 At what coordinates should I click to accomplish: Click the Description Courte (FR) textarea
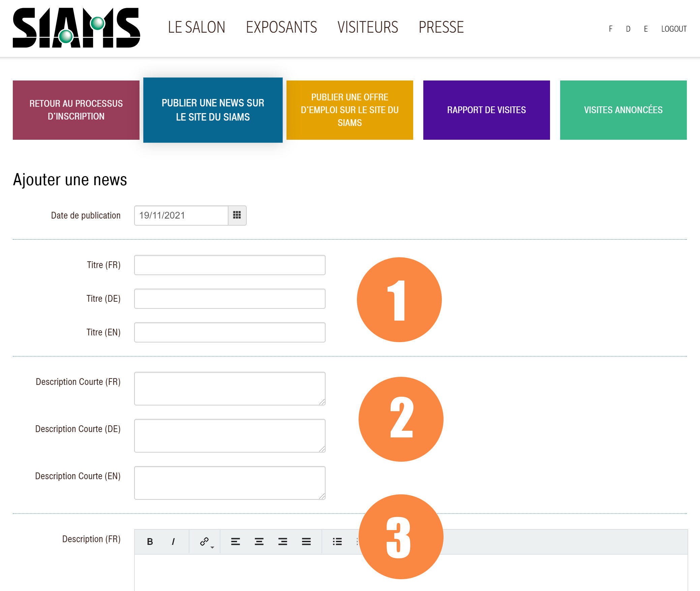pos(230,389)
